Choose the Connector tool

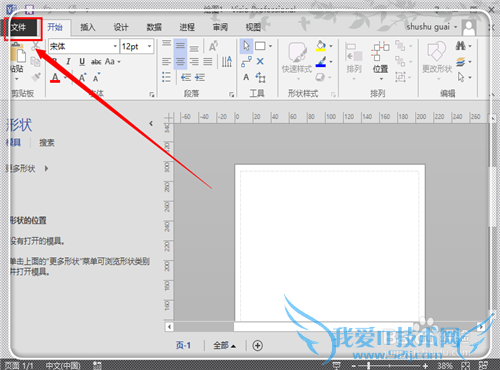tap(246, 62)
